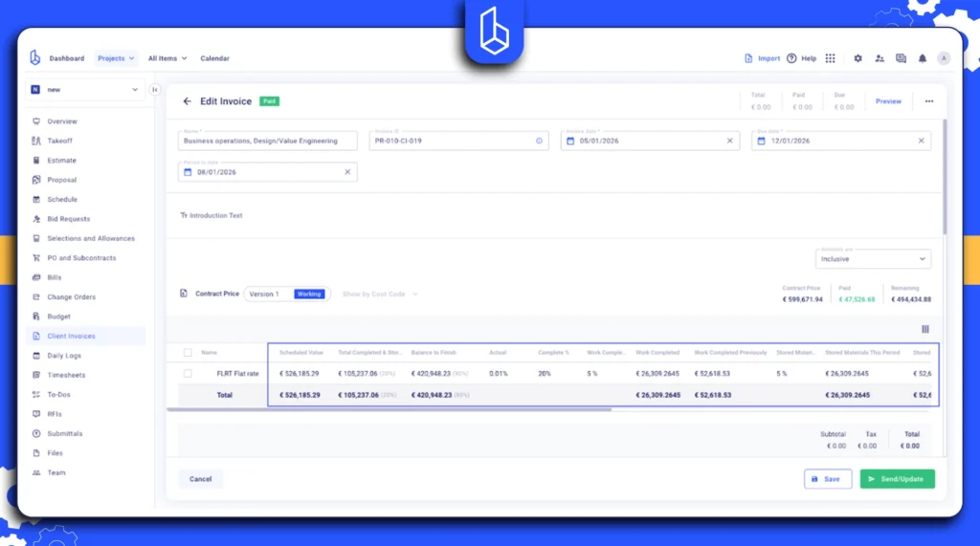Edit the Invoice ID field PR-010-CI-019
980x546 pixels.
coord(458,141)
